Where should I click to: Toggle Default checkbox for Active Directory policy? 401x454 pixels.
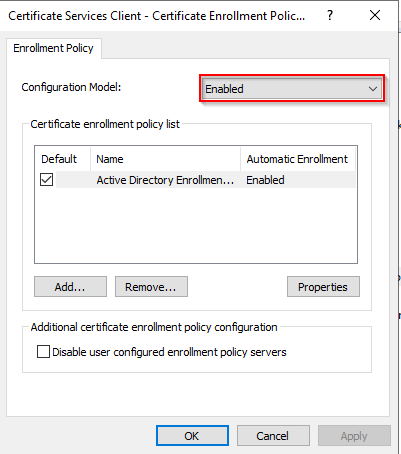click(46, 180)
